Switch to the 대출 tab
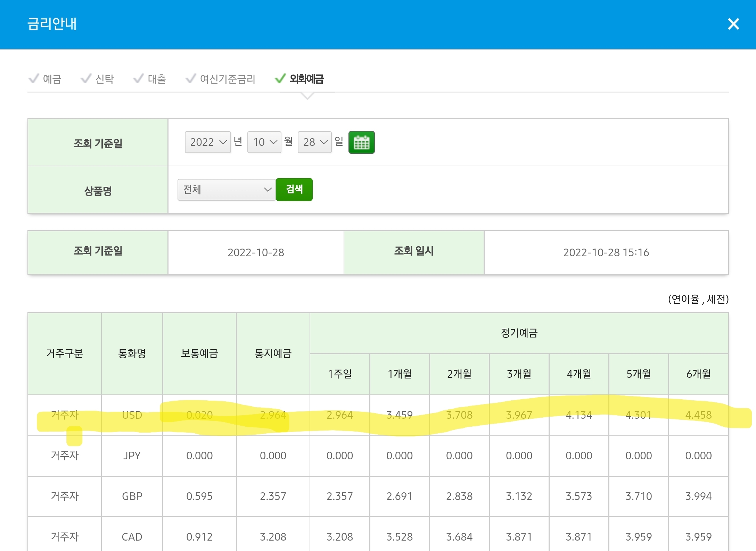The width and height of the screenshot is (756, 551). point(157,79)
